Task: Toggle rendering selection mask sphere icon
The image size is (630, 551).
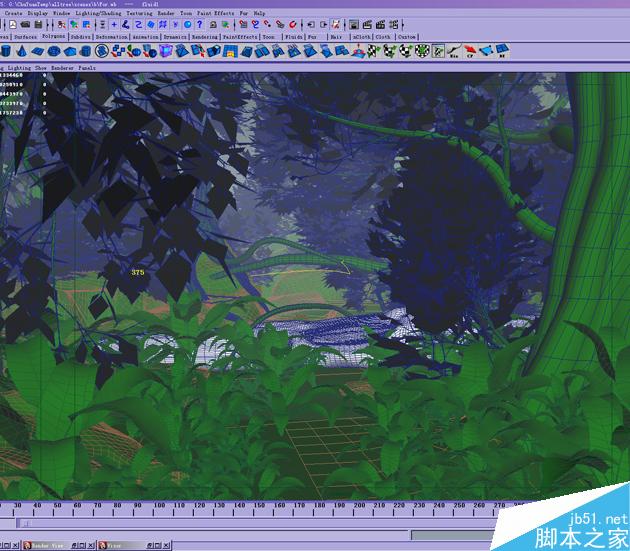Action: click(x=187, y=25)
